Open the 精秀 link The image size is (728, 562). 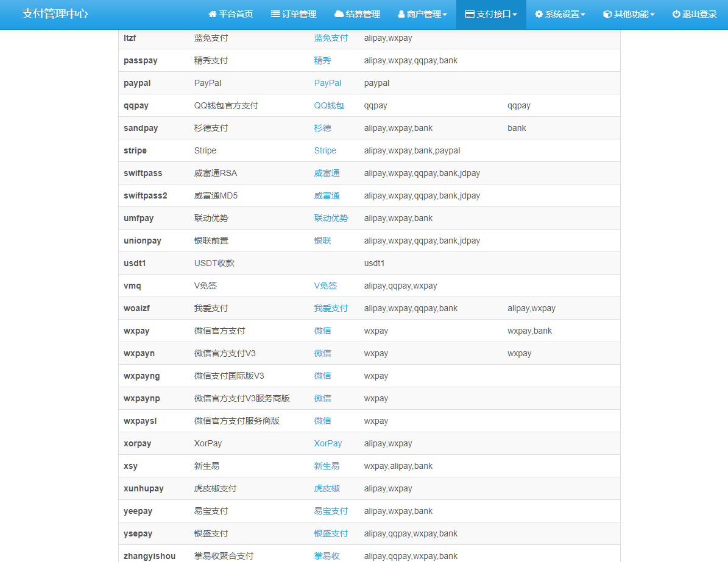322,60
